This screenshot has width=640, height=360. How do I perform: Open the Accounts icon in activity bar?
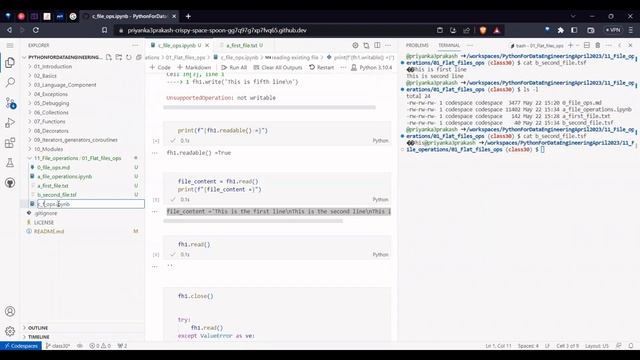pos(10,311)
